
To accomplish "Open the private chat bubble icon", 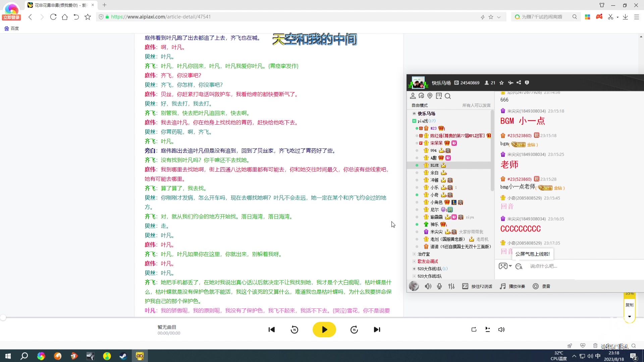I will [x=422, y=96].
